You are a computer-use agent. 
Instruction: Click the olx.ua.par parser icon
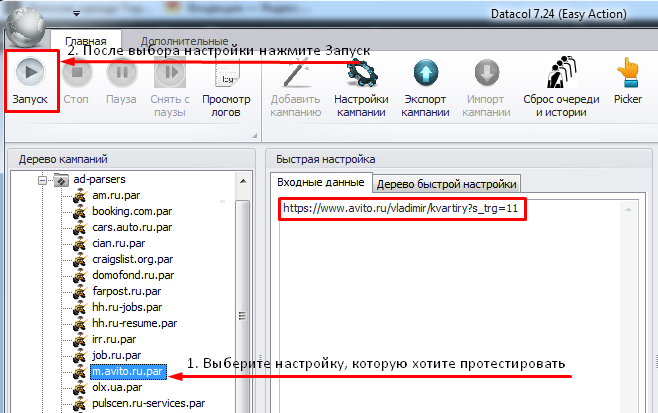point(79,388)
